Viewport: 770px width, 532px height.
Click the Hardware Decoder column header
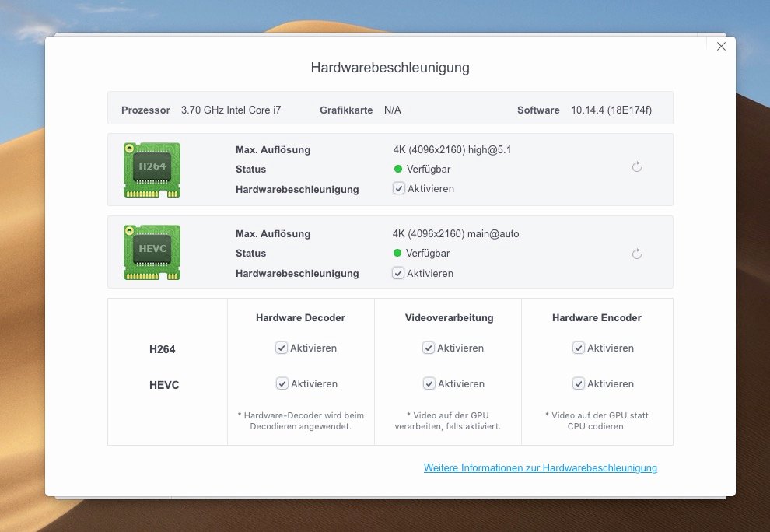point(300,317)
